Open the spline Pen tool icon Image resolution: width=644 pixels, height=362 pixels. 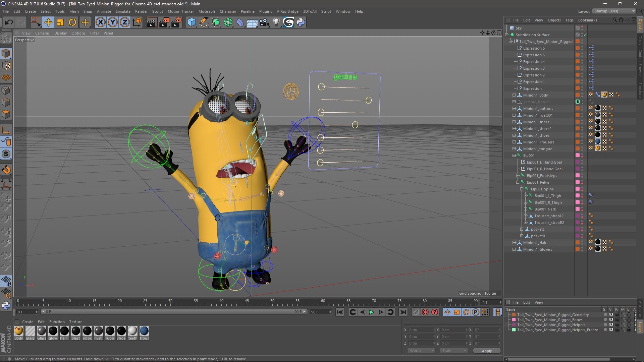coord(204,22)
